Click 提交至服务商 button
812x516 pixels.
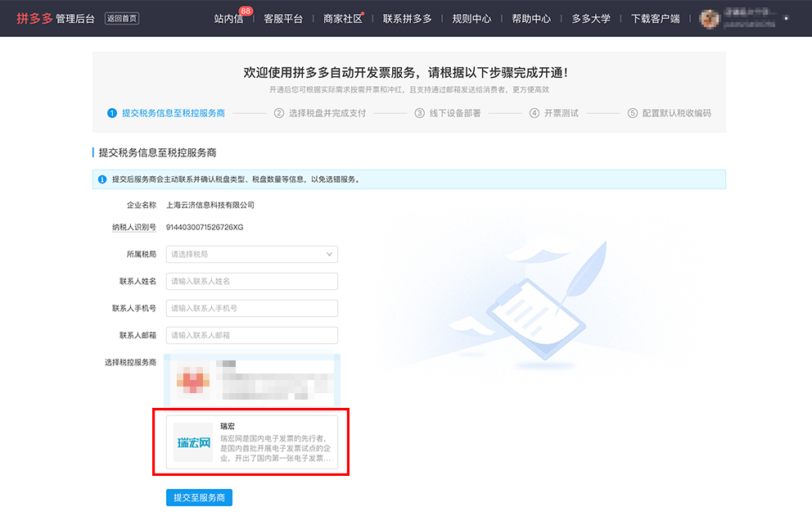pos(199,497)
